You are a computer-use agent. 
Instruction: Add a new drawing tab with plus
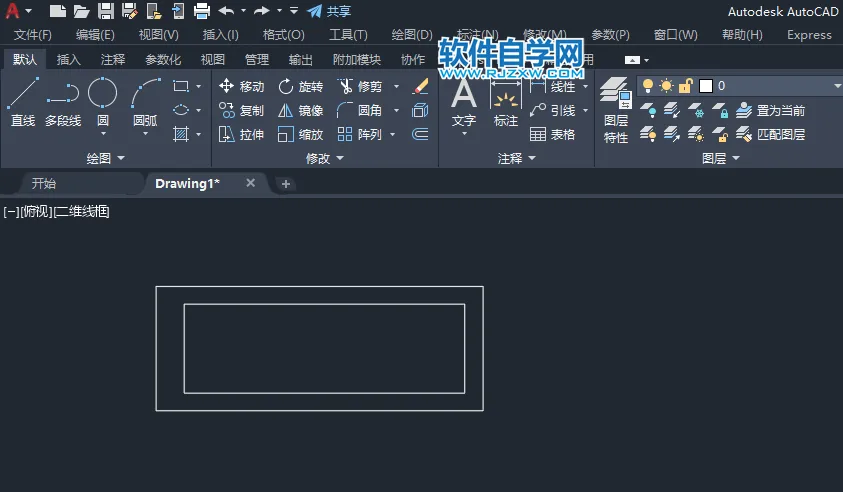click(x=285, y=184)
